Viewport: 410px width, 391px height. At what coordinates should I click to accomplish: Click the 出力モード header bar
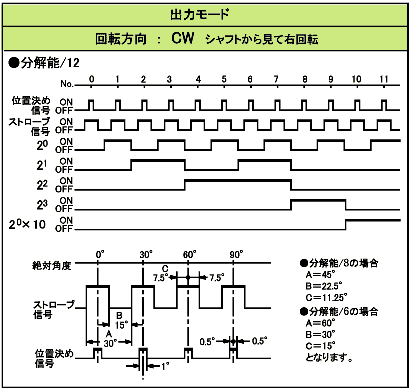205,15
